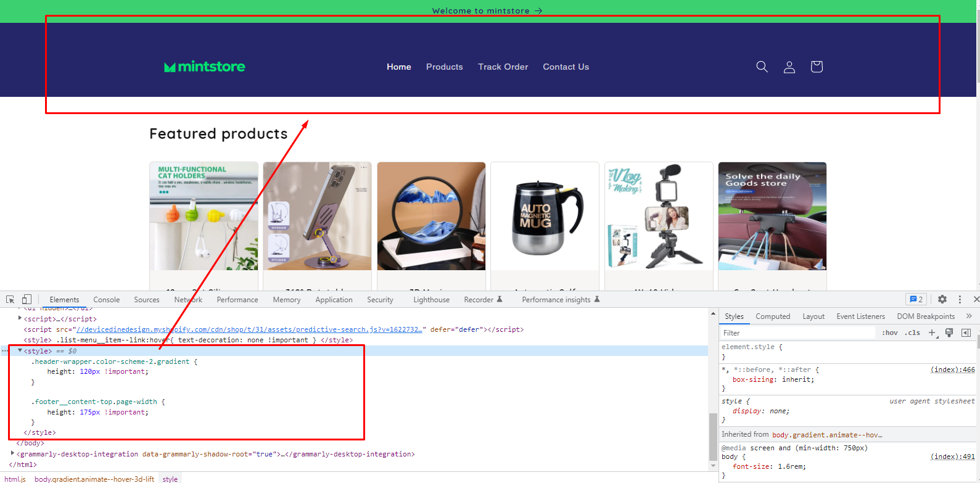The image size is (980, 483).
Task: Toggle the device toolbar icon
Action: [27, 299]
